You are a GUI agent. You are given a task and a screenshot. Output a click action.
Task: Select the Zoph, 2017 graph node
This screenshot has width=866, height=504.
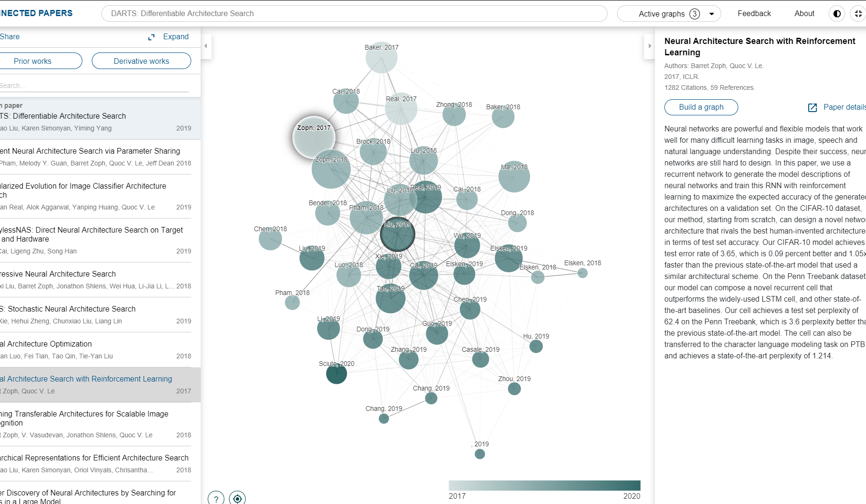coord(314,138)
